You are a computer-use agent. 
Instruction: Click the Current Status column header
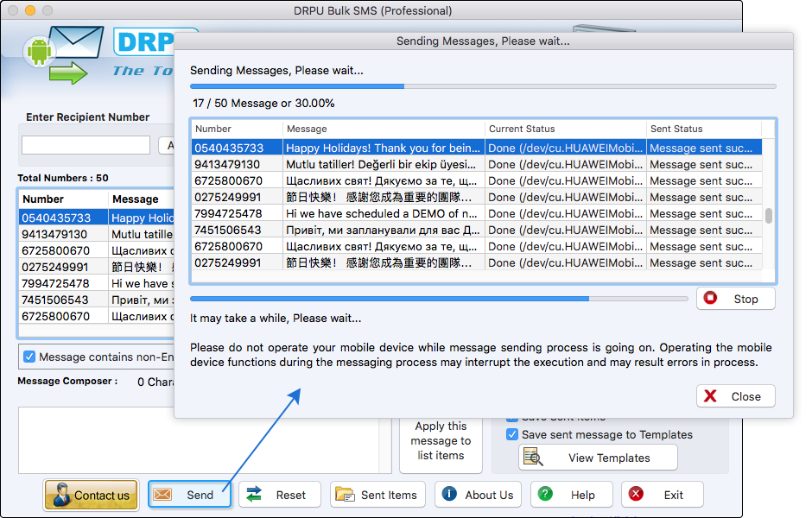[566, 129]
